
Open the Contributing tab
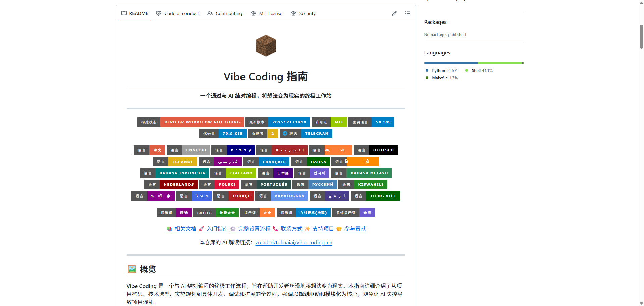click(225, 13)
